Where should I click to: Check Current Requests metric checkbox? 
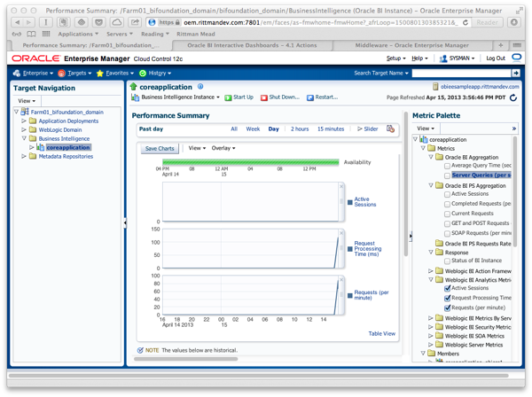tap(447, 214)
